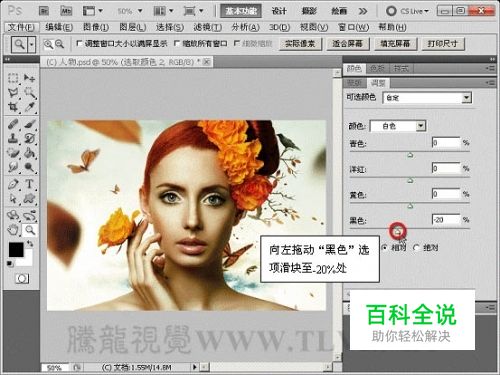Viewport: 500px width, 375px height.
Task: Click the Zoom In icon in options bar
Action: click(48, 44)
